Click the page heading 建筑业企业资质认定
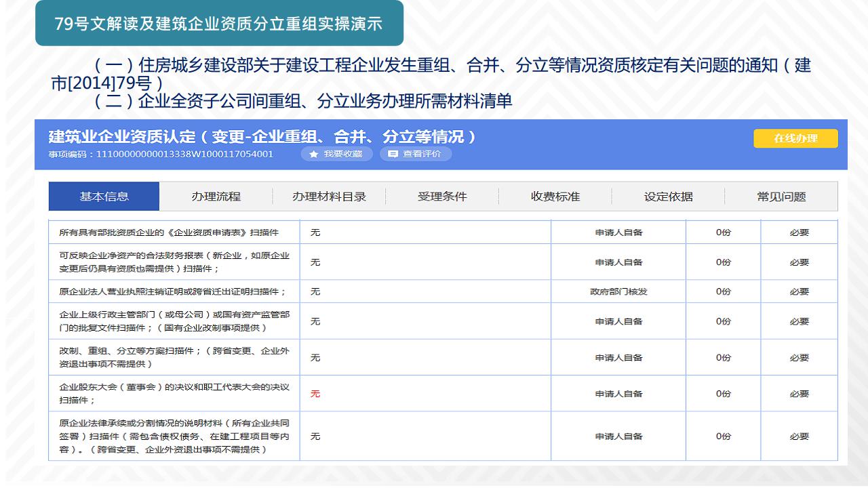 262,137
